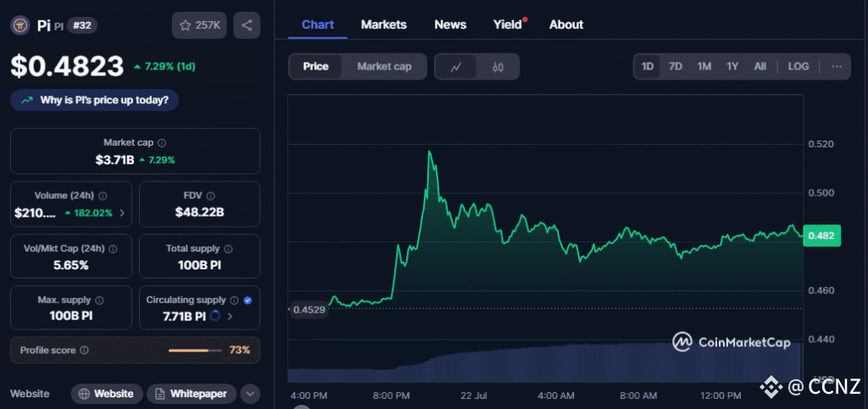Click the Circulating supply info icon

[234, 300]
